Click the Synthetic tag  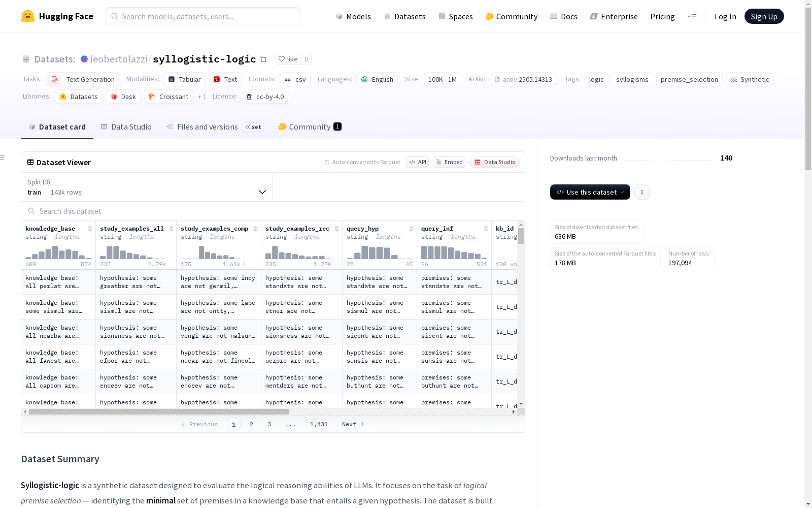point(750,79)
